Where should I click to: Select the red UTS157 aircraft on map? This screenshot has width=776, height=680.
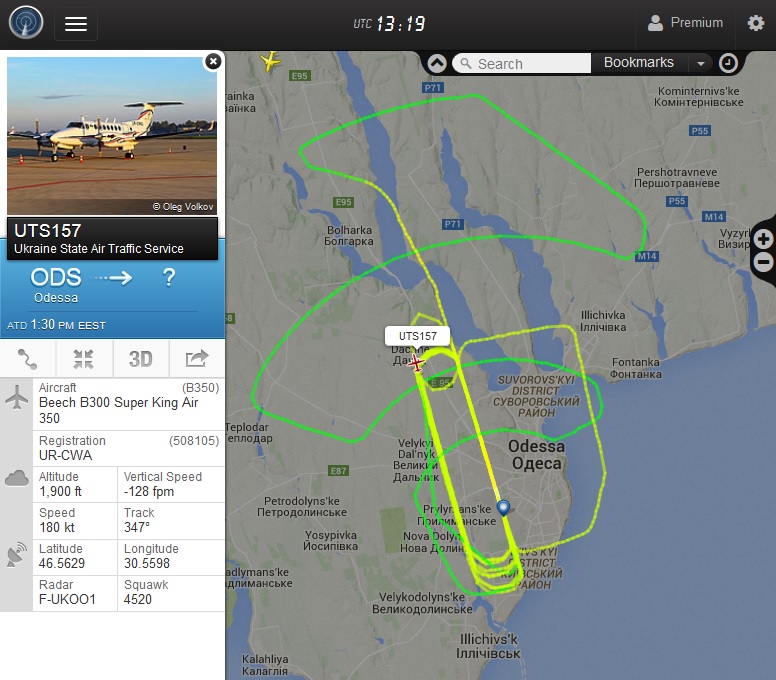[416, 363]
